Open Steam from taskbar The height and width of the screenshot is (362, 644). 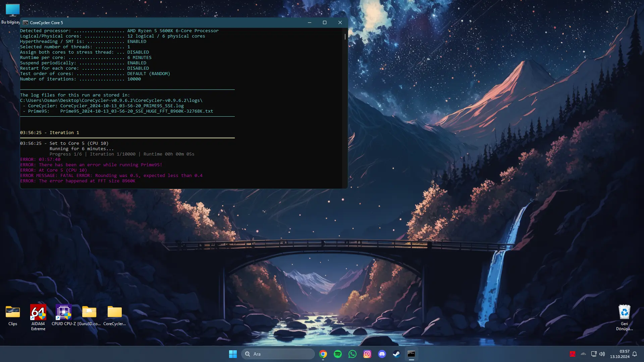397,354
